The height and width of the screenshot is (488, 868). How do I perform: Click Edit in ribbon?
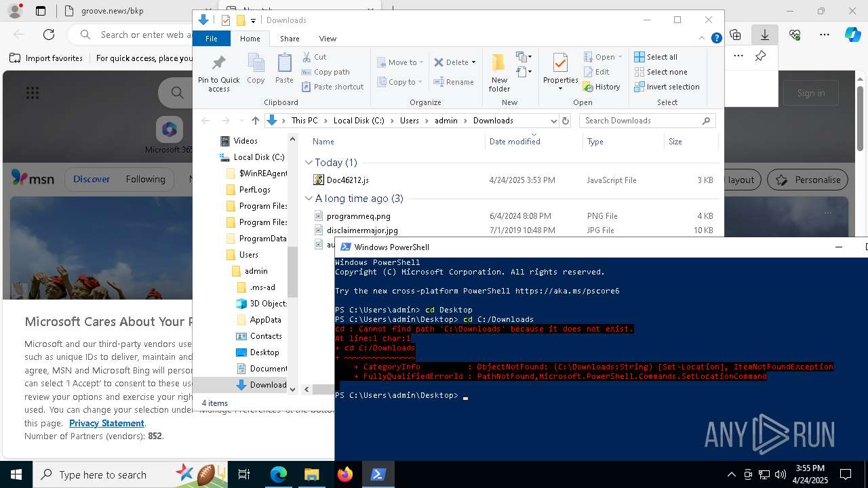click(596, 72)
